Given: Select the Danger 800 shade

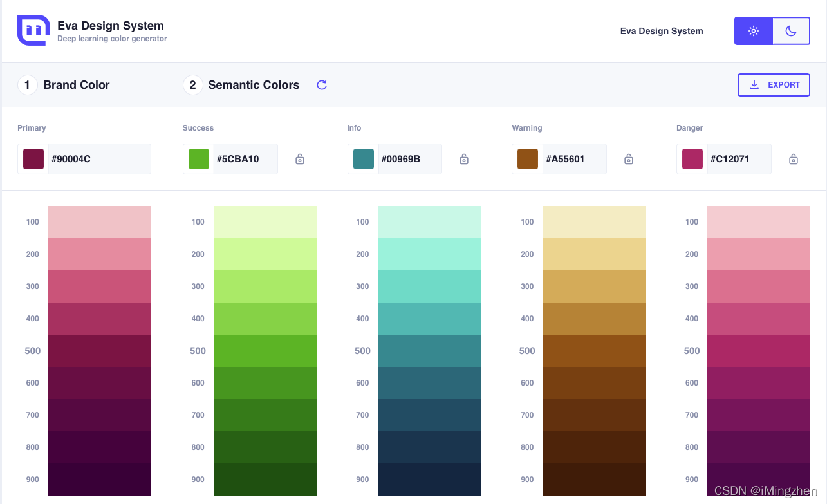Looking at the screenshot, I should [759, 447].
